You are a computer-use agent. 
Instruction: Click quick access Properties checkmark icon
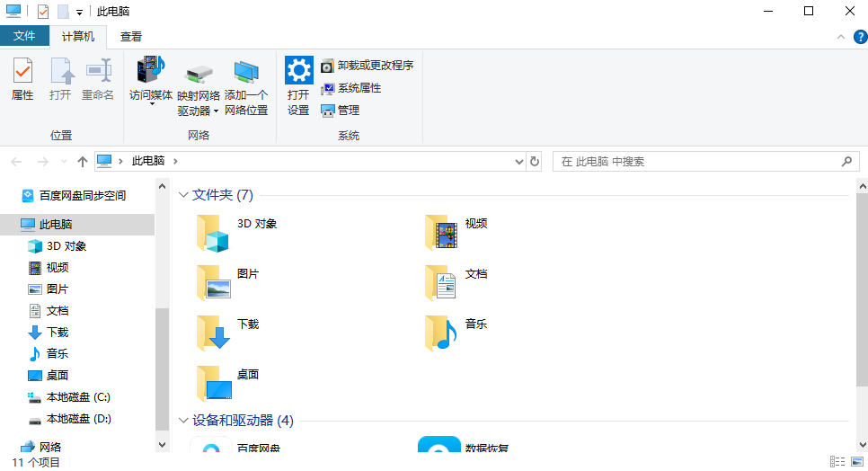point(42,11)
